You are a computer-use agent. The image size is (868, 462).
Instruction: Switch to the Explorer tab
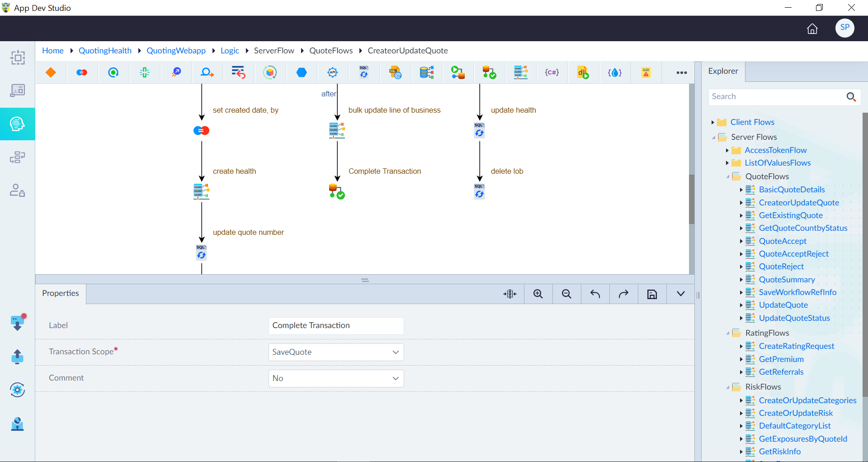point(723,71)
